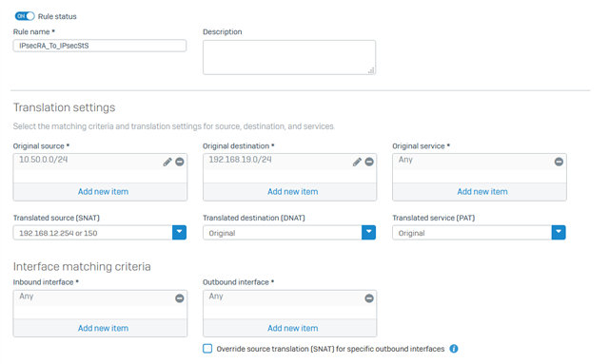609x364 pixels.
Task: Remove the 10.50.0.0/24 original source entry
Action: click(x=180, y=162)
